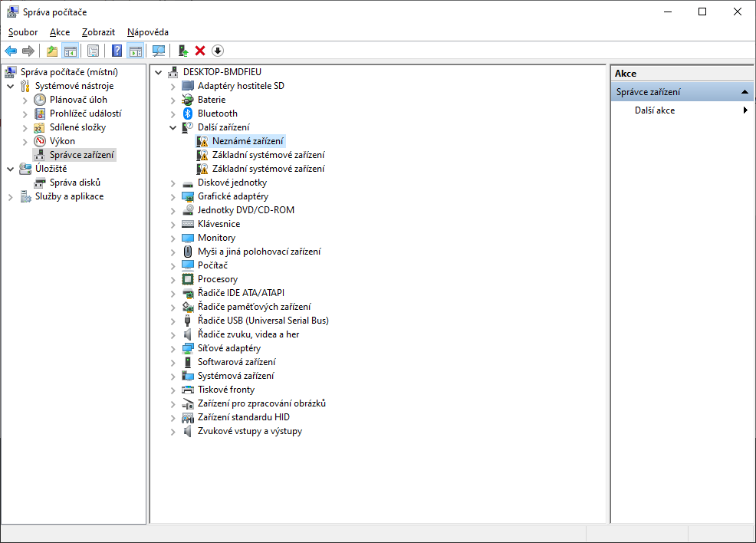
Task: Select Řadiče IDE ATA/ATAPI
Action: click(241, 293)
